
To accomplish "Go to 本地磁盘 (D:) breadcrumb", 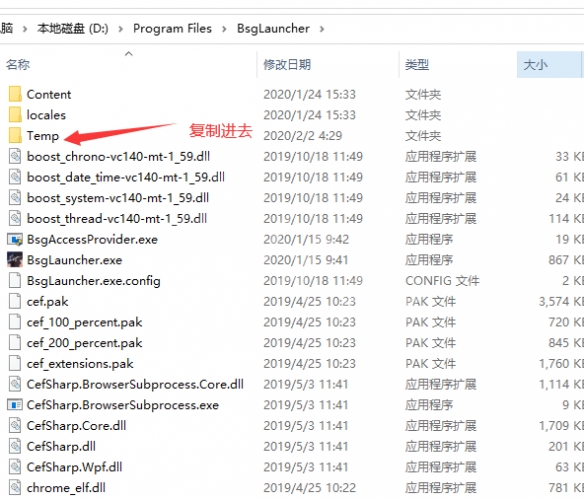I will (x=73, y=29).
